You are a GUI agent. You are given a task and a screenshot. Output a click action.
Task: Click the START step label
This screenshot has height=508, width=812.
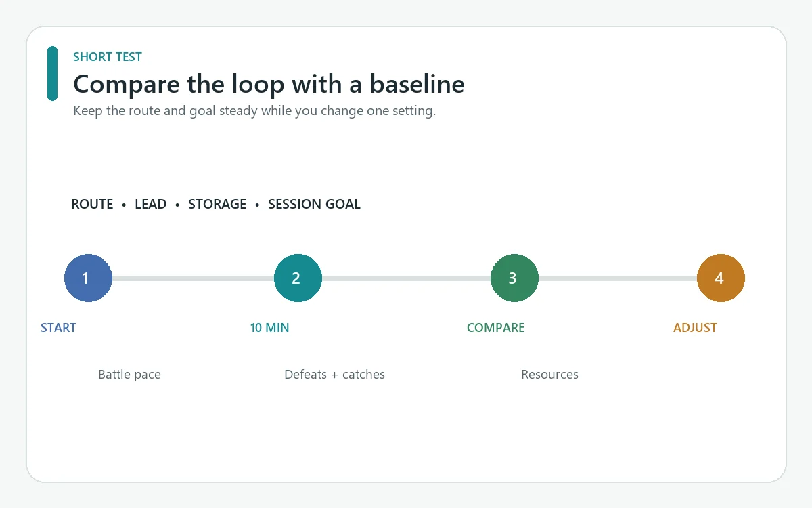click(58, 328)
